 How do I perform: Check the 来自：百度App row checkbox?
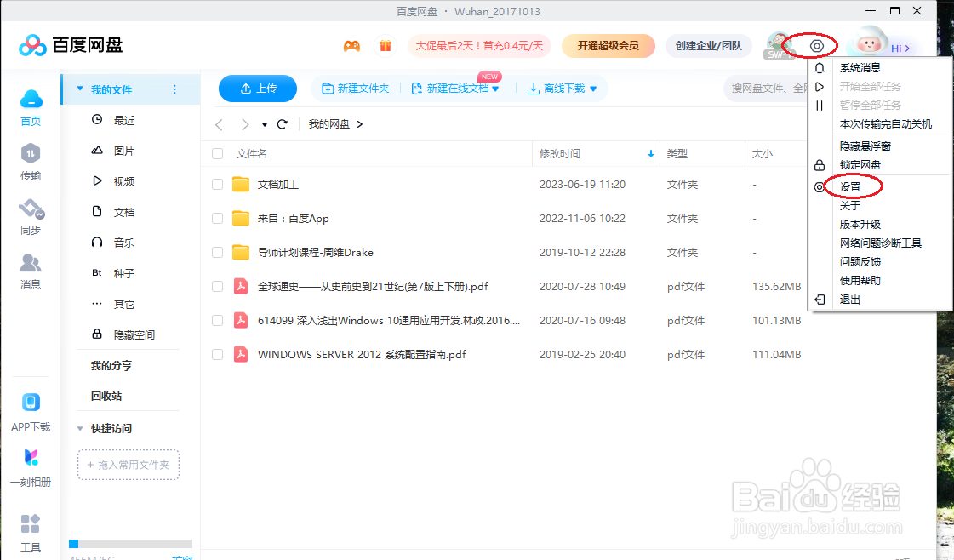pos(217,219)
